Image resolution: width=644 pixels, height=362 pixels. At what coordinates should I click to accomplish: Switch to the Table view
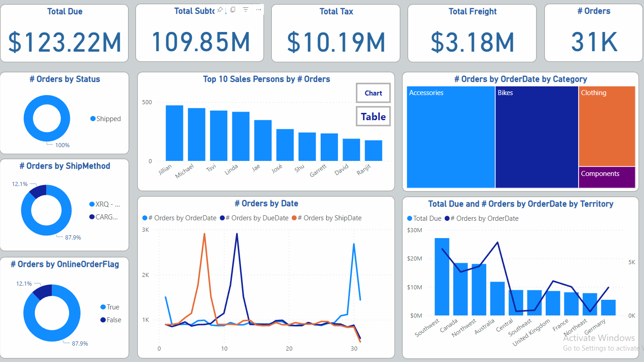pos(373,117)
